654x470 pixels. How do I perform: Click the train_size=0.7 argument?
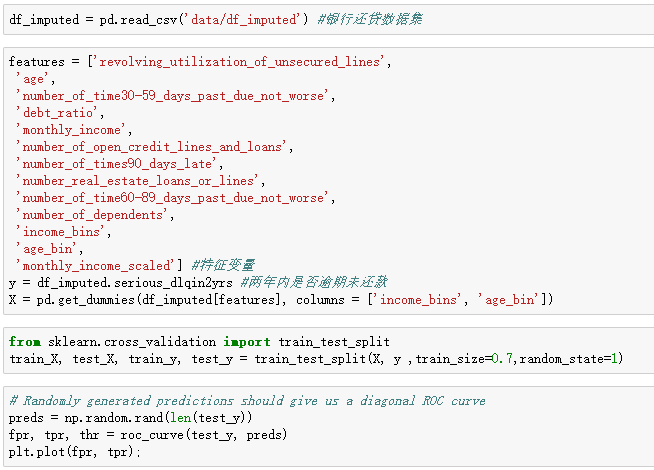[x=464, y=359]
